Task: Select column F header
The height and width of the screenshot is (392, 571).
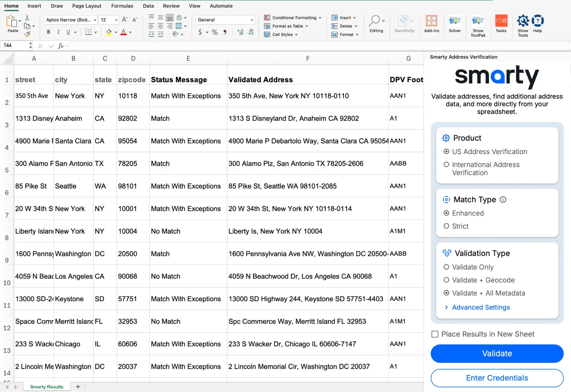Action: pos(308,59)
